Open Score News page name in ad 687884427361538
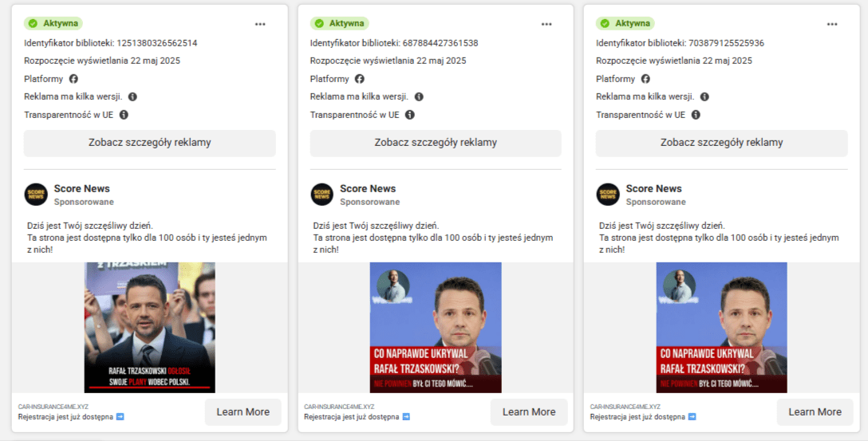The height and width of the screenshot is (441, 868). pyautogui.click(x=368, y=189)
